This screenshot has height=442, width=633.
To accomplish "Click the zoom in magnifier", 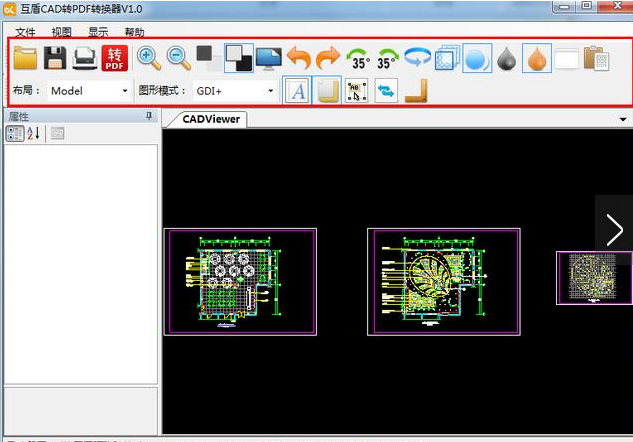I will point(149,59).
